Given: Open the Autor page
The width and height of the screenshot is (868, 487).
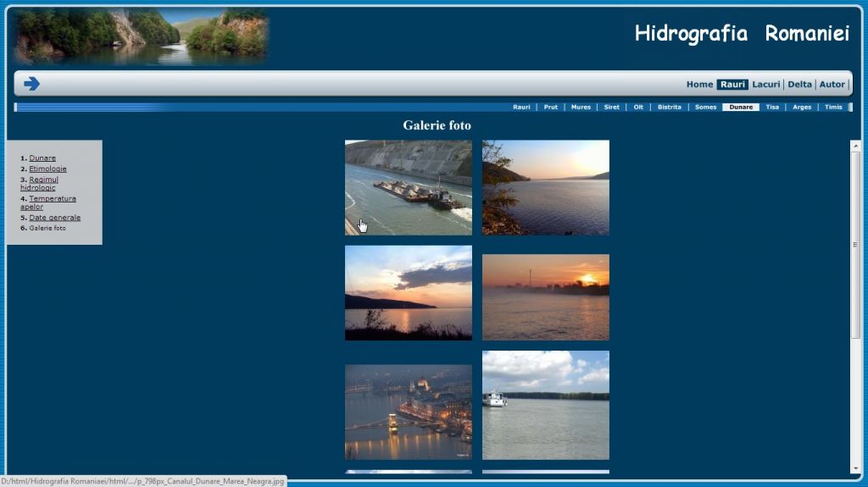Looking at the screenshot, I should pyautogui.click(x=832, y=85).
